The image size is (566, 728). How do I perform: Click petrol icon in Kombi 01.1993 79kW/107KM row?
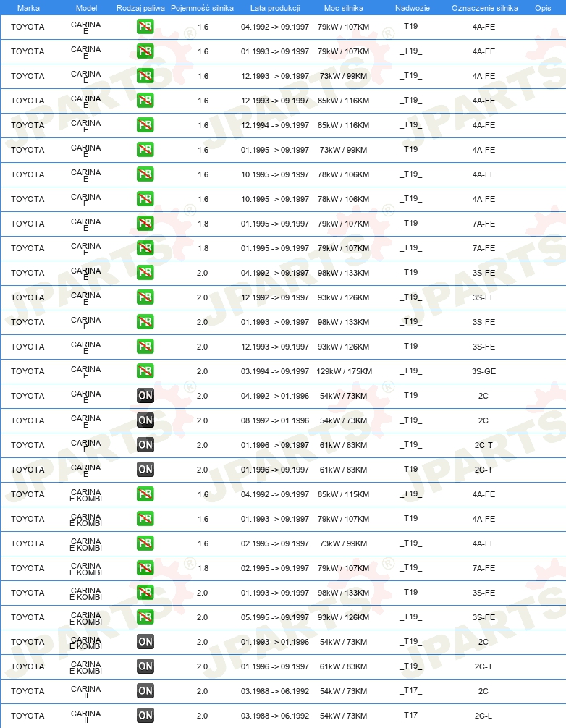[145, 519]
